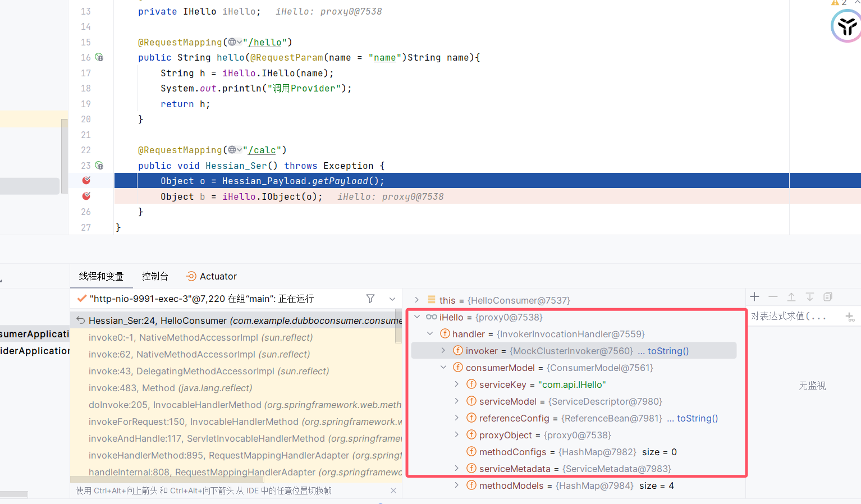Move watch up with the up-arrow icon
The height and width of the screenshot is (504, 861).
[791, 297]
